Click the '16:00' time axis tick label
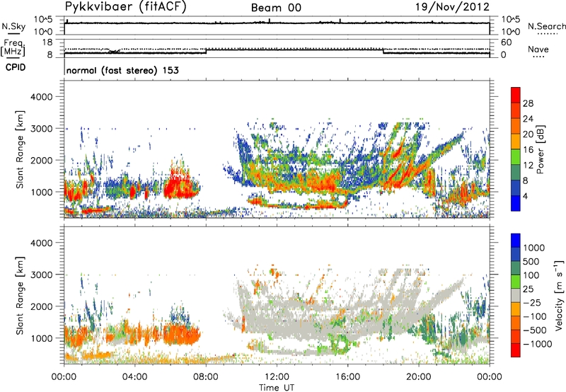This screenshot has height=392, width=566. (347, 377)
